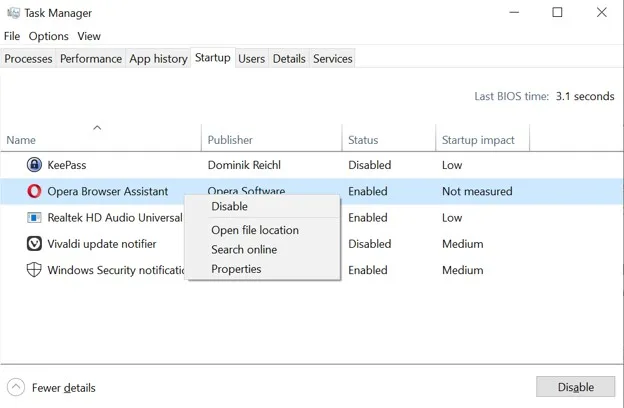Click Opera's Enabled status cell
This screenshot has height=408, width=624.
click(x=368, y=191)
